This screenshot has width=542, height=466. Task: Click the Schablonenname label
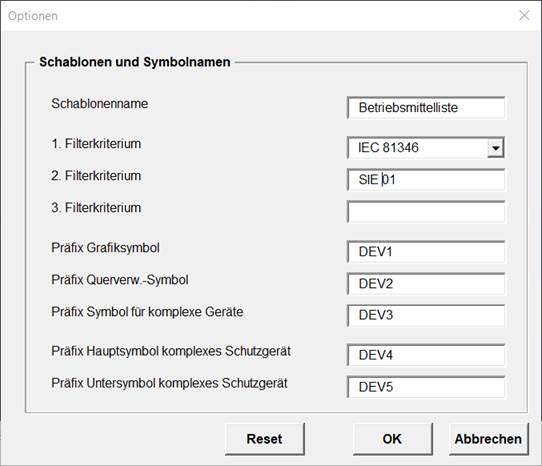click(x=100, y=104)
